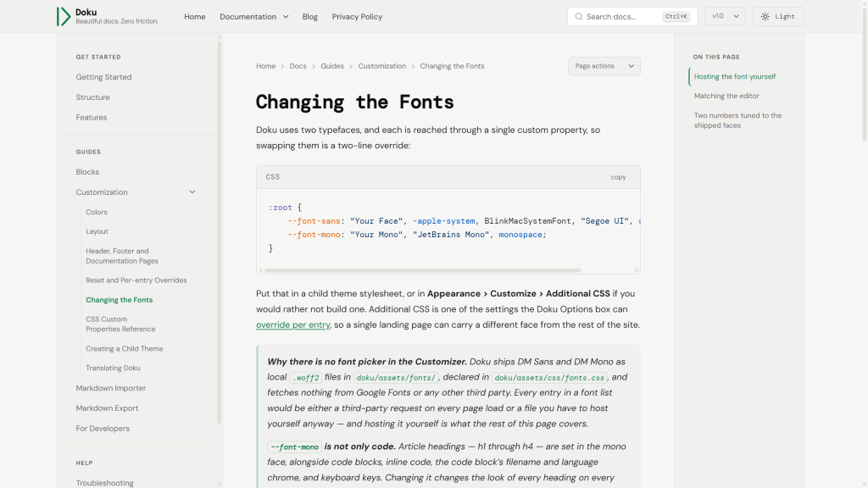The width and height of the screenshot is (868, 488).
Task: Go to Home in top navigation
Action: pyautogui.click(x=194, y=17)
